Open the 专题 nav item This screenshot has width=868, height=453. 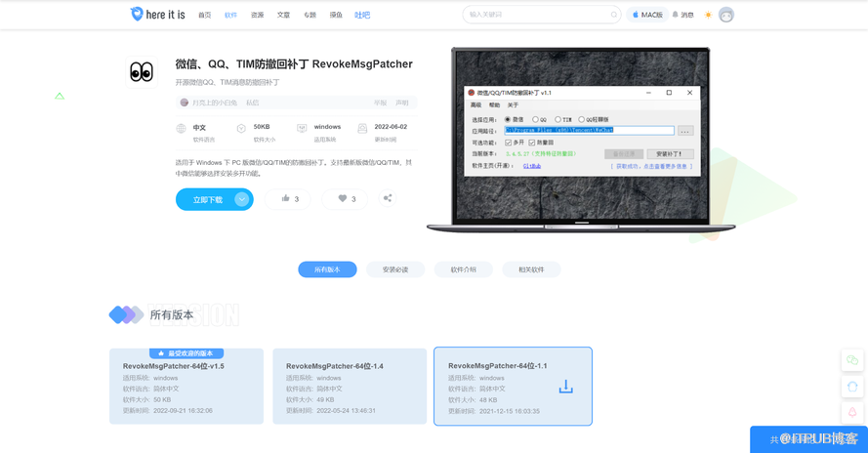click(x=310, y=15)
